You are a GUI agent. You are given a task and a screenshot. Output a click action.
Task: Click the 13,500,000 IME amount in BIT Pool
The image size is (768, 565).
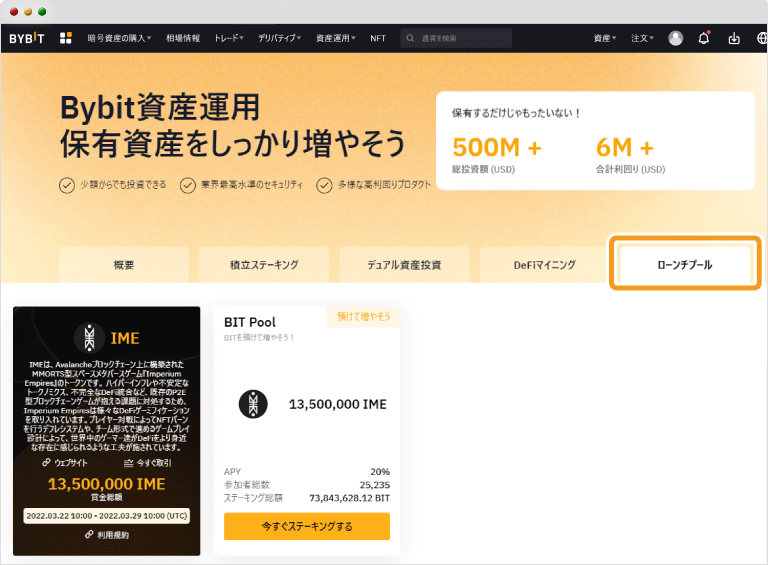point(337,404)
